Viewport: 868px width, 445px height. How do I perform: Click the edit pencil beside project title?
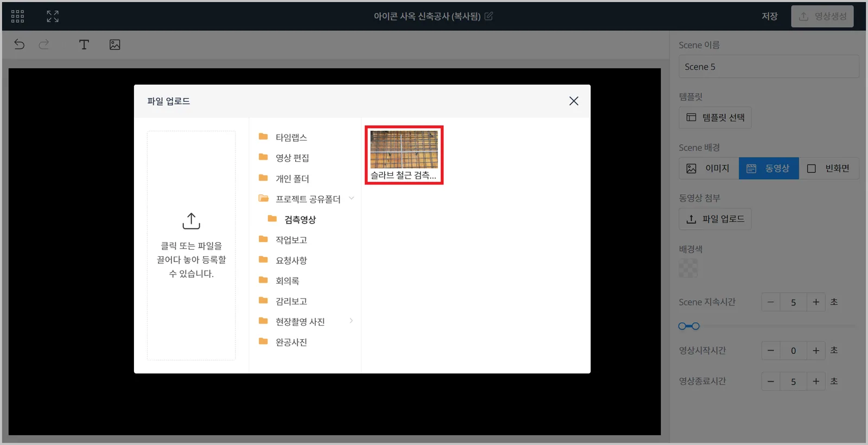point(489,16)
